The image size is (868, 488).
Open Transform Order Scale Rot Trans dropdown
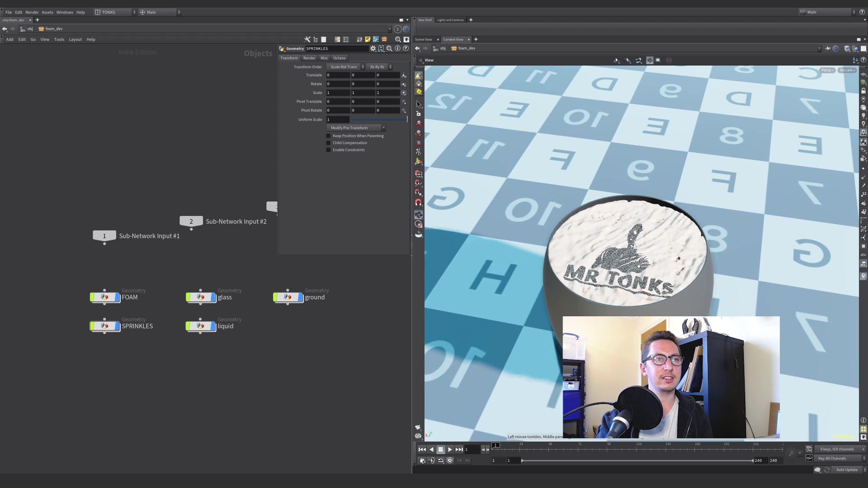pos(346,67)
